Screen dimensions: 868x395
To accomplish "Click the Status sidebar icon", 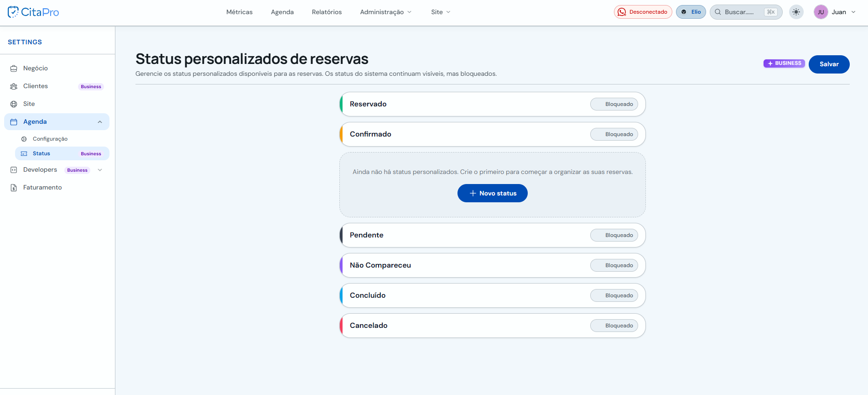I will 24,154.
